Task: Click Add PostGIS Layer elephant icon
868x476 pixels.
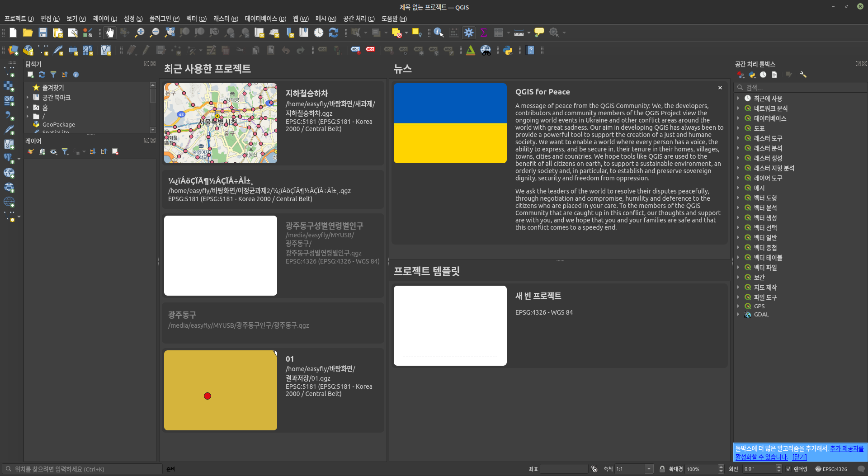Action: [9, 158]
